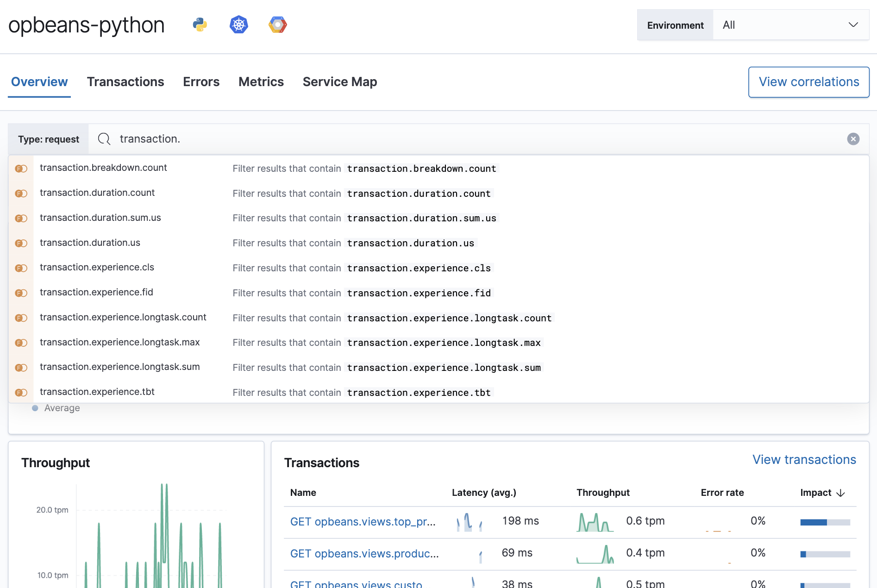Clear the search query with the X icon
Screen dimensions: 877x588
coord(853,139)
